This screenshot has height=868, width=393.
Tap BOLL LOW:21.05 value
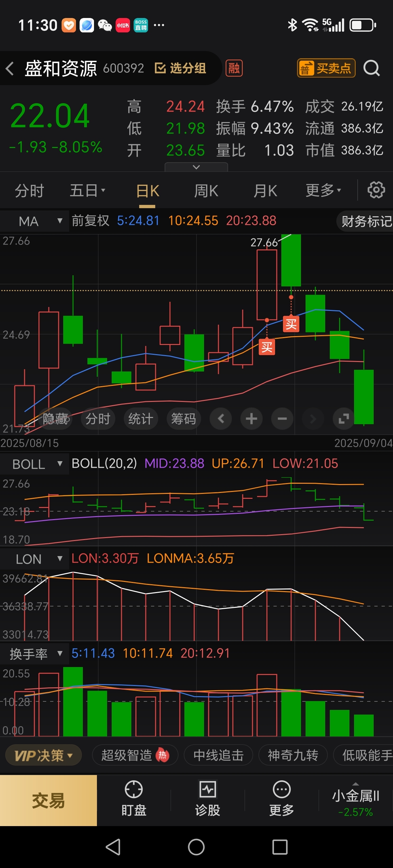tap(305, 463)
